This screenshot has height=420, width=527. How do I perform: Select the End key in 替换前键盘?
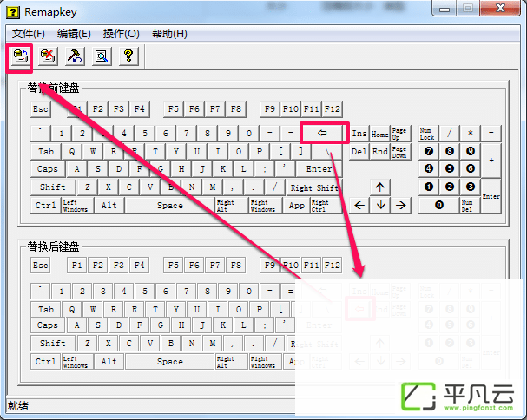coord(380,152)
